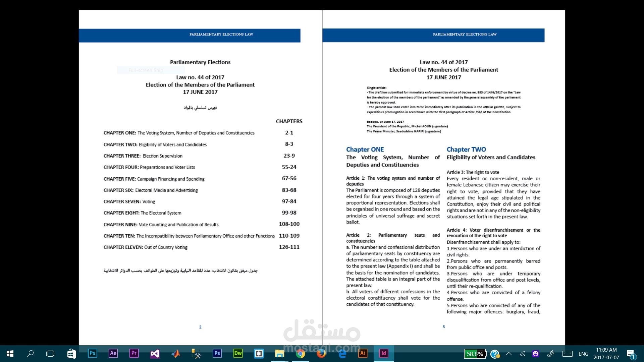Open Google Chrome from taskbar

(301, 354)
